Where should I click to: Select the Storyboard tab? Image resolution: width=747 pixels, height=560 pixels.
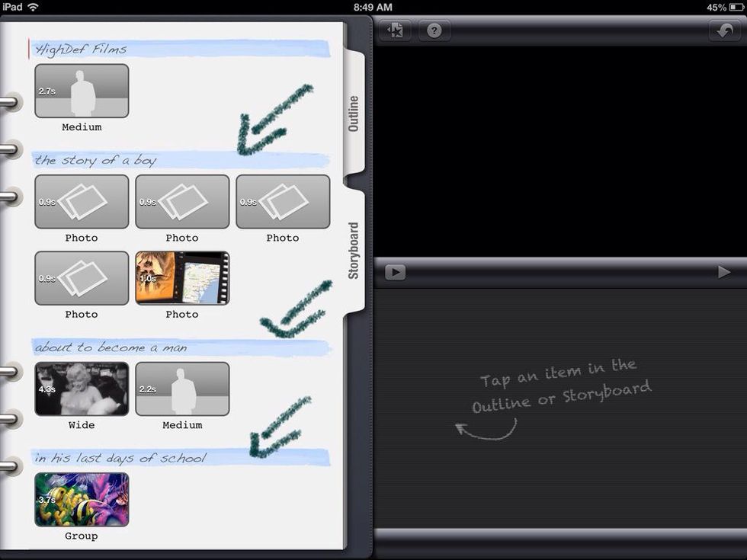354,250
